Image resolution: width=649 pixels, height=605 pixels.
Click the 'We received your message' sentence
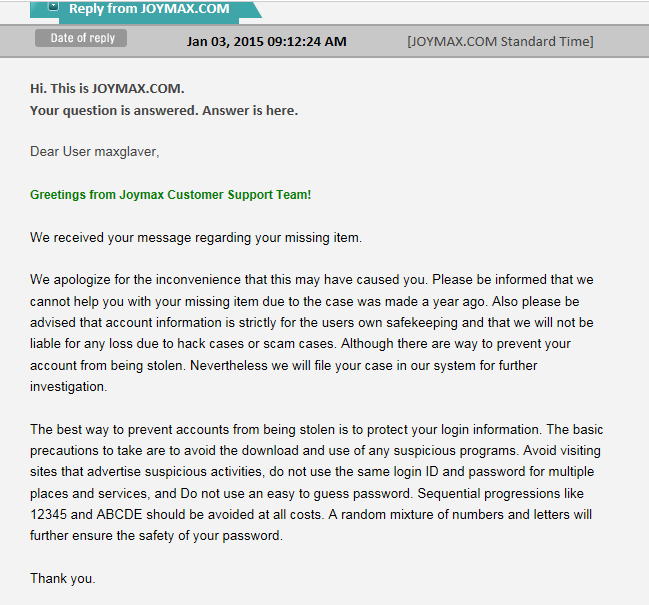196,237
